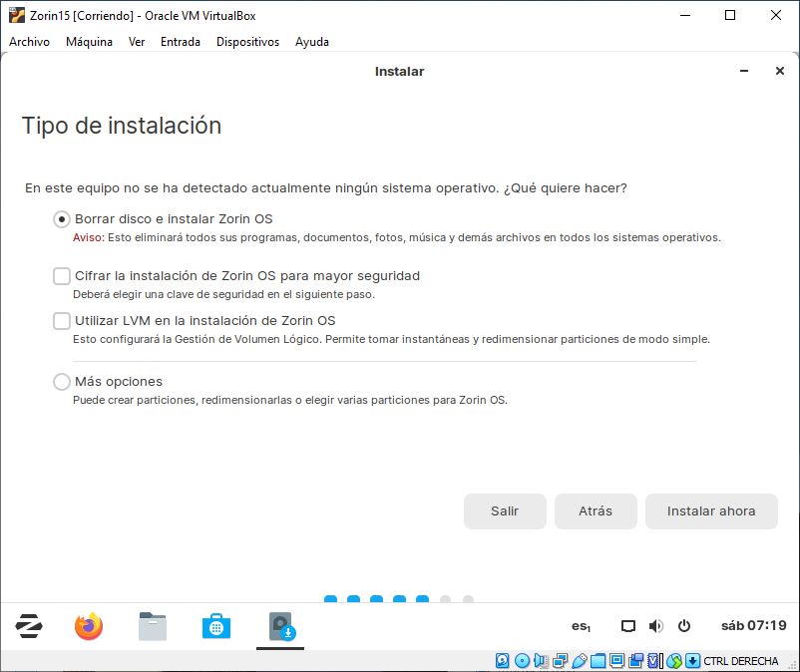Click the volume speaker icon
This screenshot has width=800, height=672.
tap(655, 626)
